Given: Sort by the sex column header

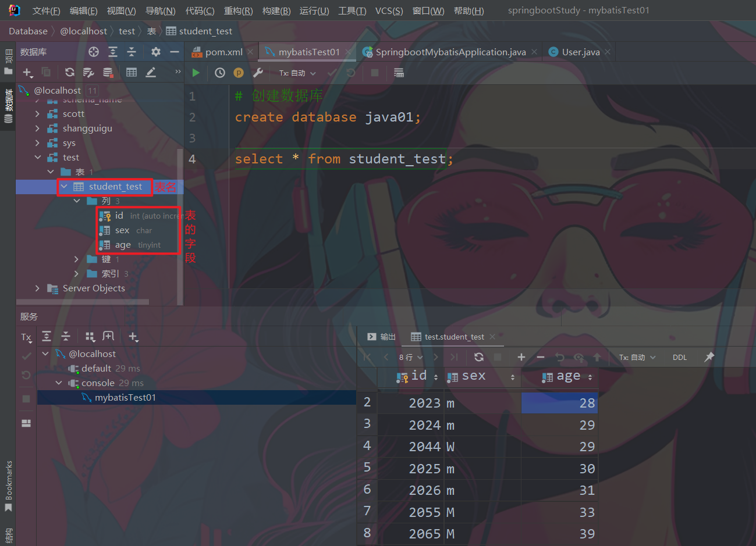Looking at the screenshot, I should pyautogui.click(x=482, y=377).
